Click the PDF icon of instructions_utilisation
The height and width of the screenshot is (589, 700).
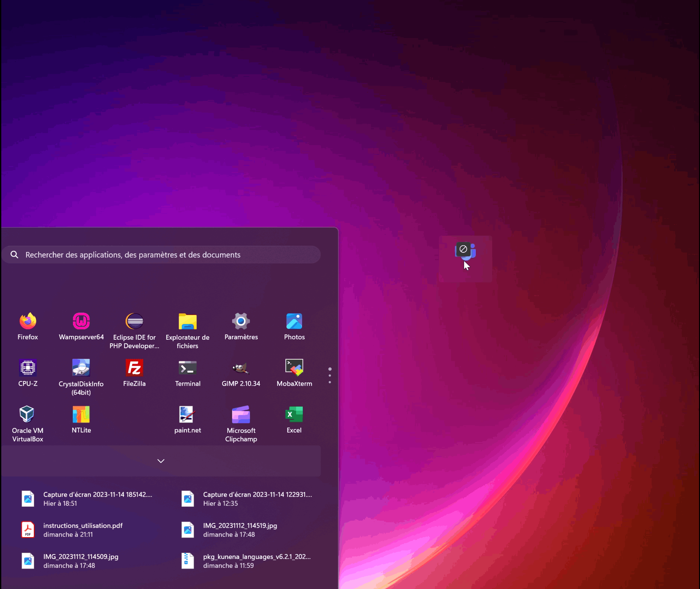coord(28,530)
